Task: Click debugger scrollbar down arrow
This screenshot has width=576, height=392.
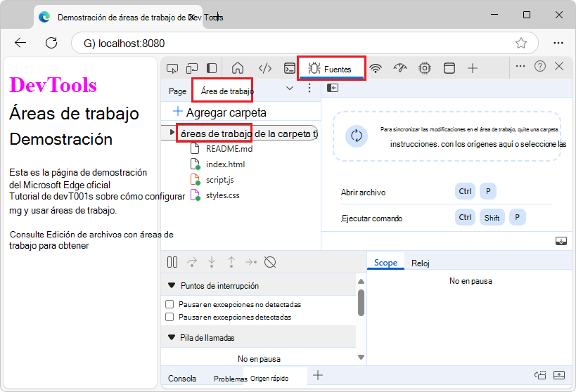Action: 361,357
